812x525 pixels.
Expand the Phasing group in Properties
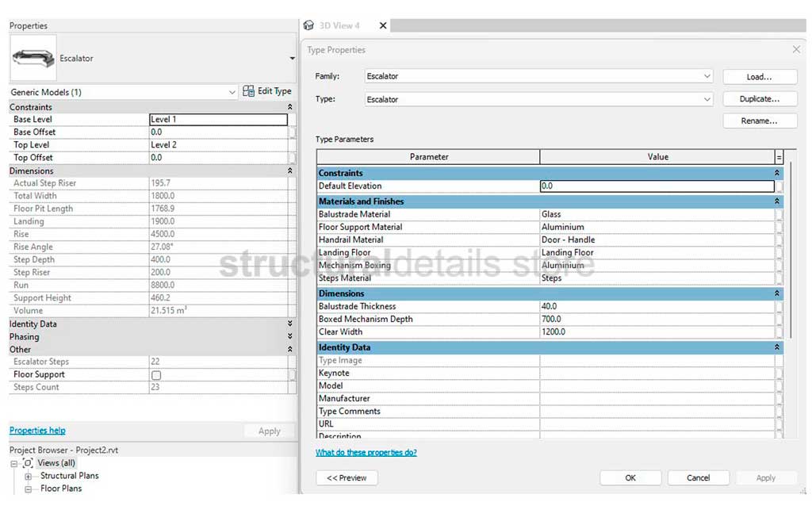[x=289, y=337]
